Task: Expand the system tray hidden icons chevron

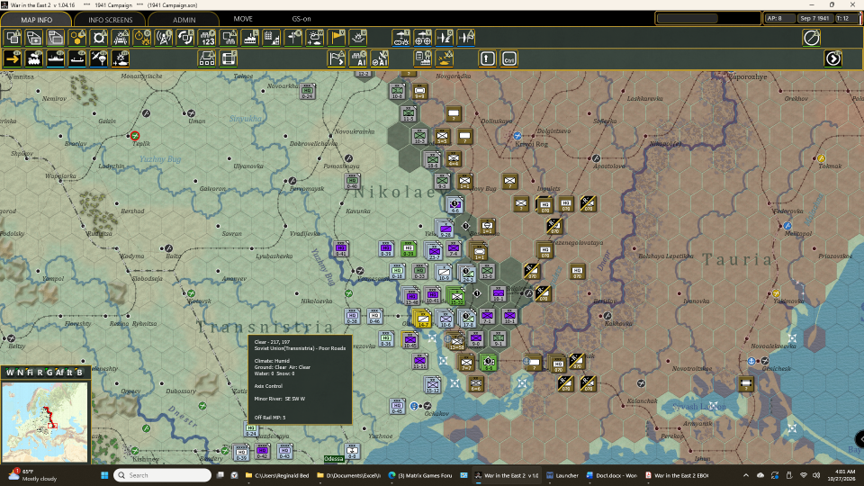Action: click(x=746, y=475)
